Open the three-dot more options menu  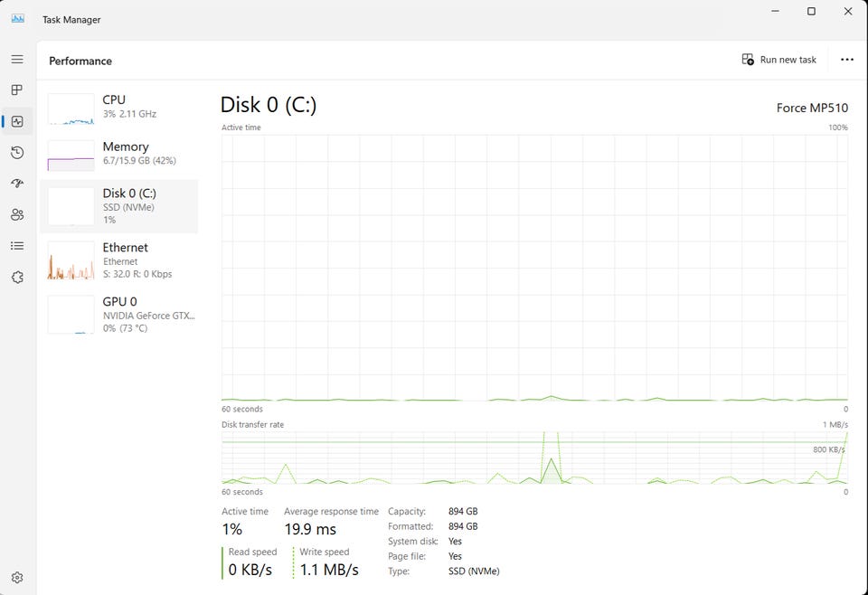click(x=847, y=60)
